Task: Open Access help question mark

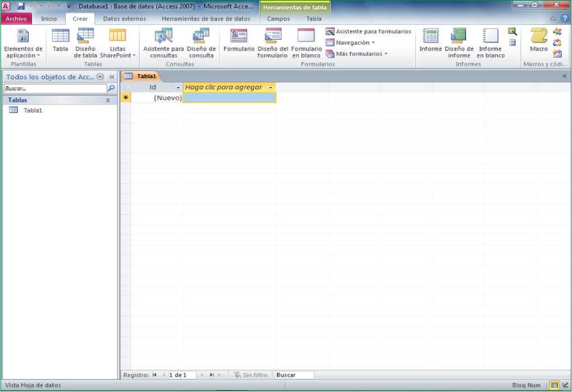Action: click(564, 19)
